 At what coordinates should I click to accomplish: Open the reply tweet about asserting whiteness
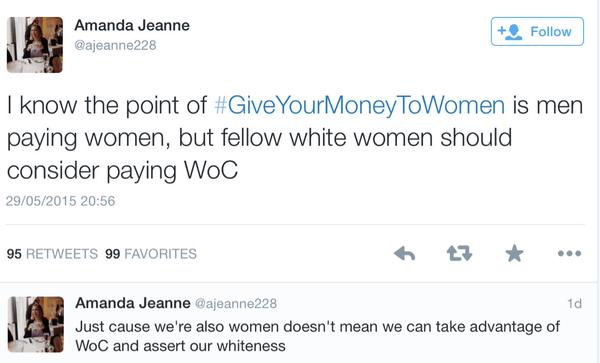pos(318,336)
